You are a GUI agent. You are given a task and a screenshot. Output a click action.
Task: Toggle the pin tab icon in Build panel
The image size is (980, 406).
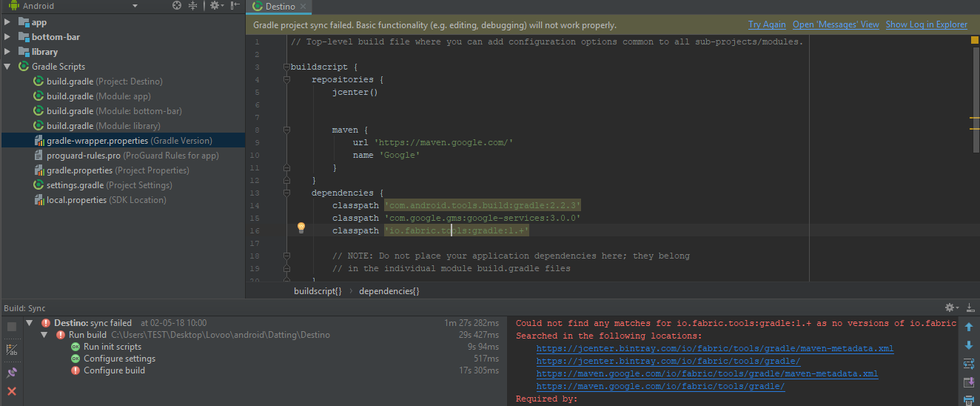pyautogui.click(x=12, y=372)
